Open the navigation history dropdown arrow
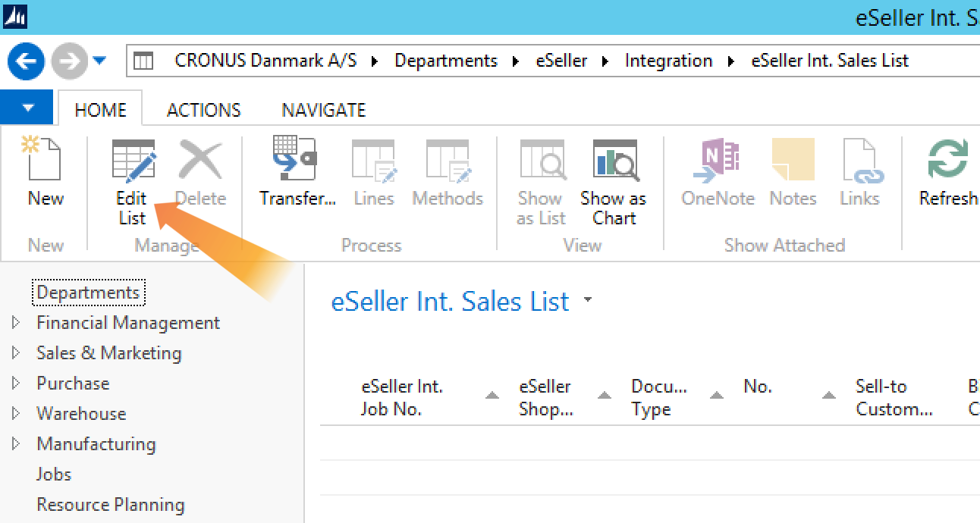Screen dimensions: 980x523 (100, 61)
